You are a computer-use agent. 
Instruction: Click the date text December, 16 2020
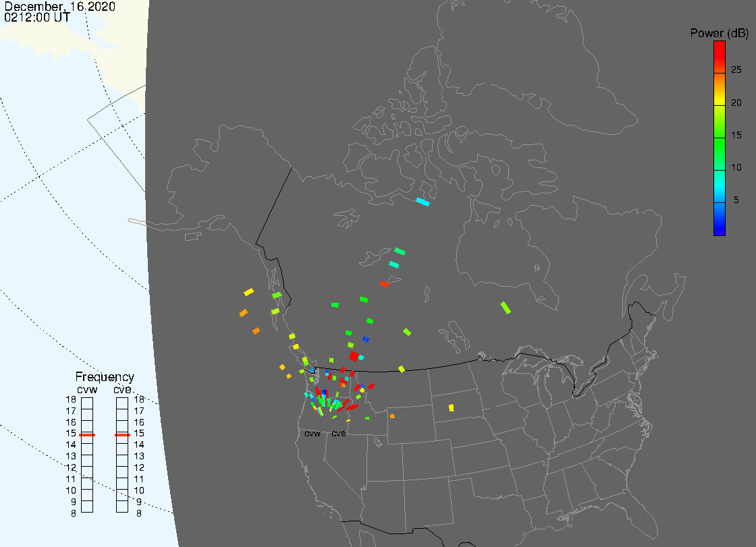[60, 6]
